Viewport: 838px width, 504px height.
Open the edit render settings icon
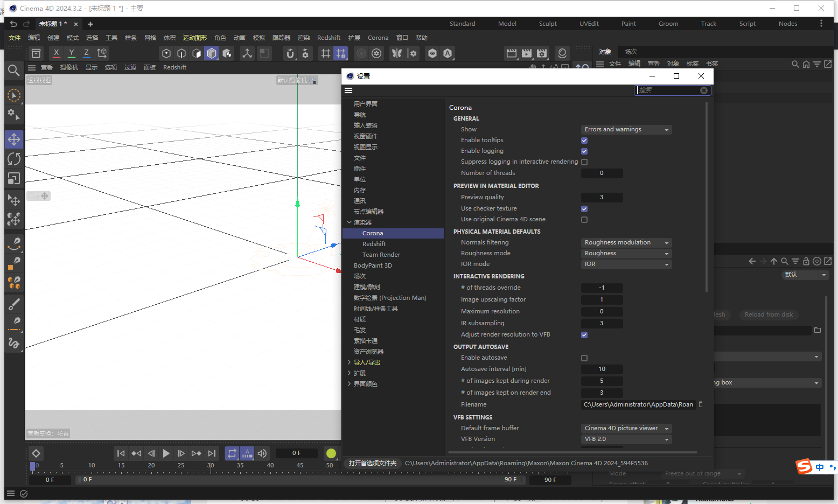pyautogui.click(x=542, y=53)
